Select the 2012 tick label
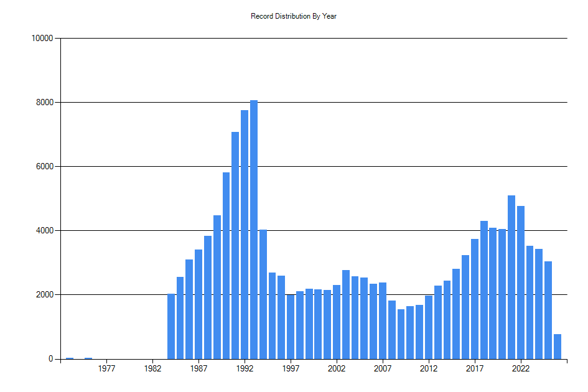Image resolution: width=588 pixels, height=392 pixels. coord(429,368)
